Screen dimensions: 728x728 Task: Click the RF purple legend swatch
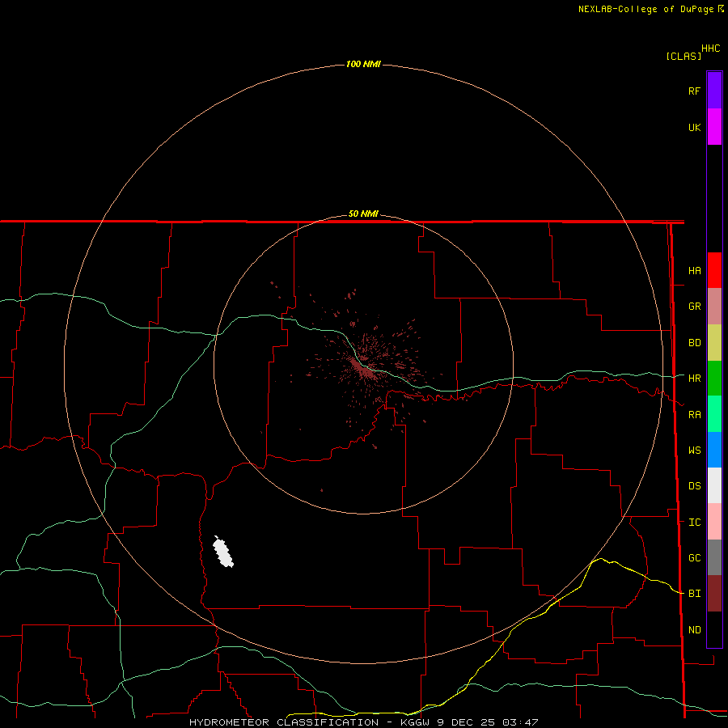click(714, 91)
